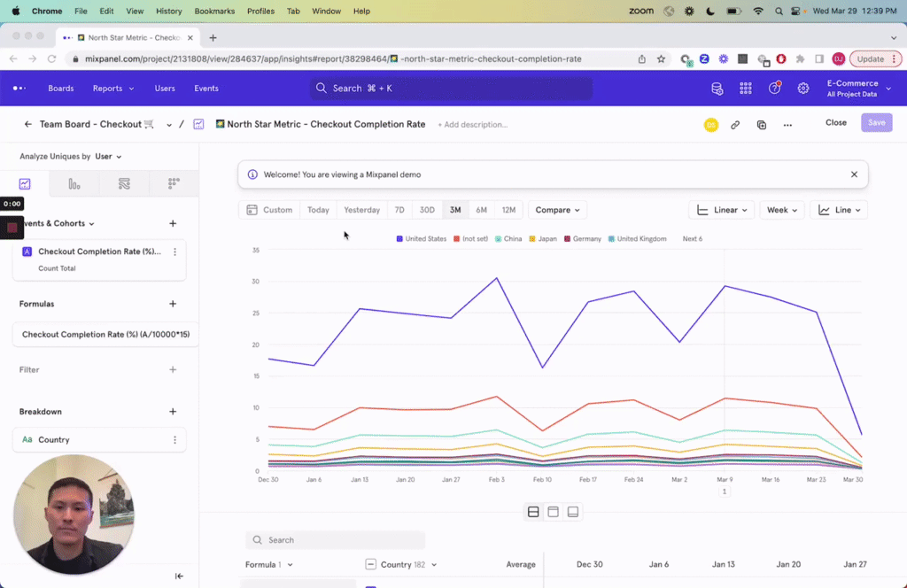Select the Retention report type icon

(x=174, y=184)
